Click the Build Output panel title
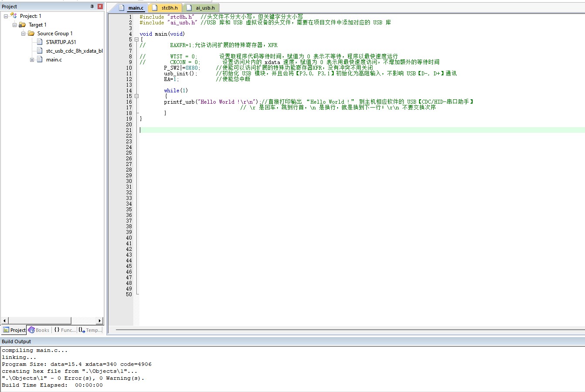The width and height of the screenshot is (585, 392). coord(17,341)
